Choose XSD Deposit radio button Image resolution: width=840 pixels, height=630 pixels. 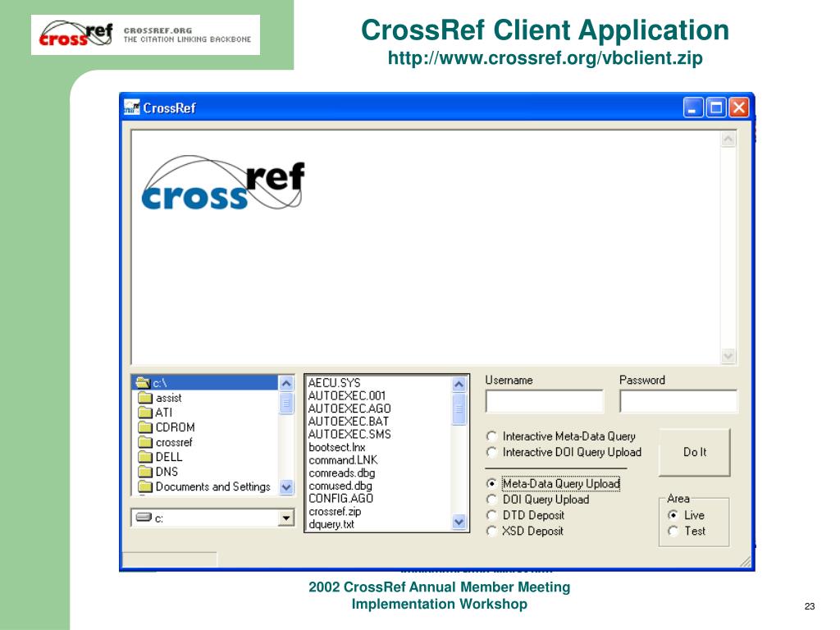tap(491, 531)
